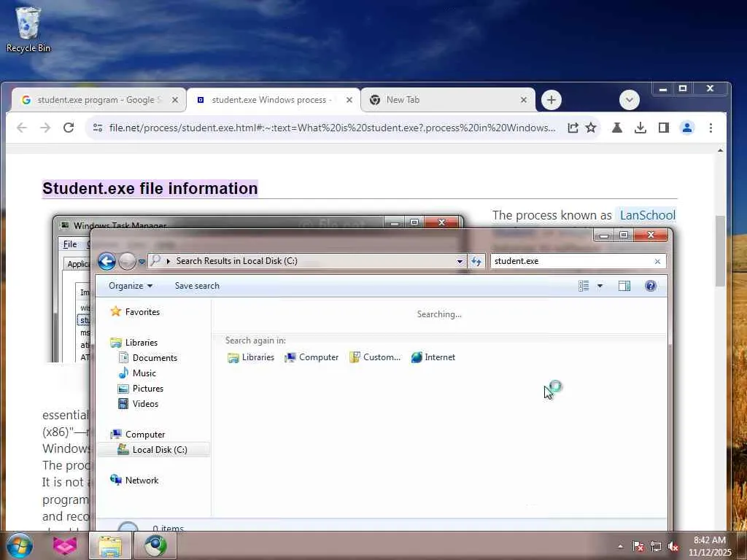The width and height of the screenshot is (747, 560).
Task: Open File menu in Task Manager image
Action: tap(70, 244)
